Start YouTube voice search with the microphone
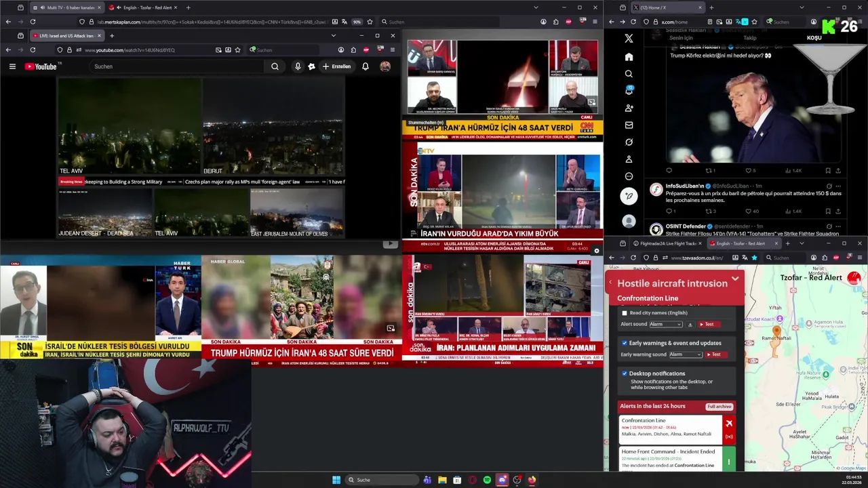 298,66
